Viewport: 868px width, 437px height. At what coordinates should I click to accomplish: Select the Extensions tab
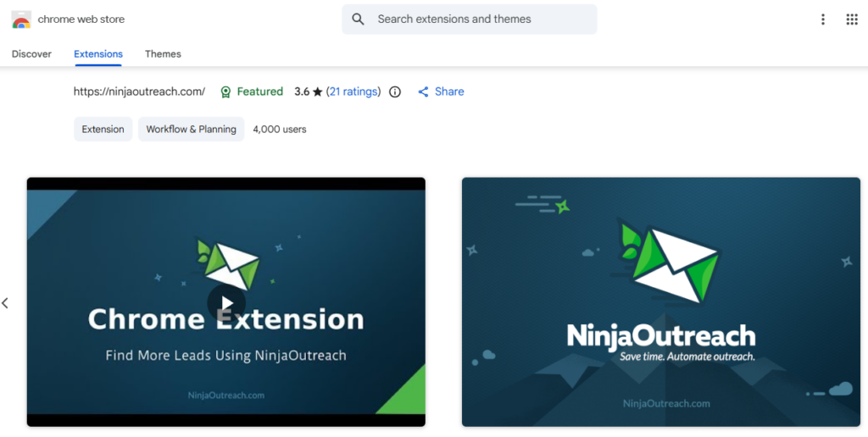pyautogui.click(x=98, y=53)
